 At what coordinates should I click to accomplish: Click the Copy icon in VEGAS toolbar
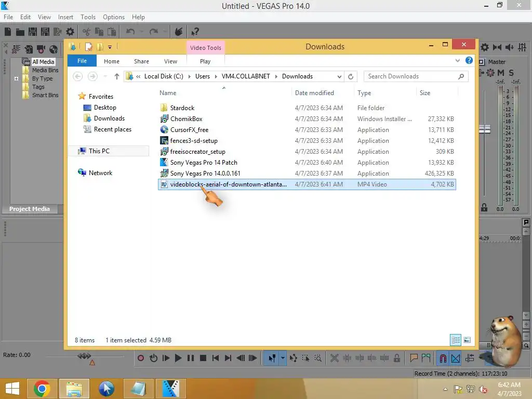coord(99,32)
